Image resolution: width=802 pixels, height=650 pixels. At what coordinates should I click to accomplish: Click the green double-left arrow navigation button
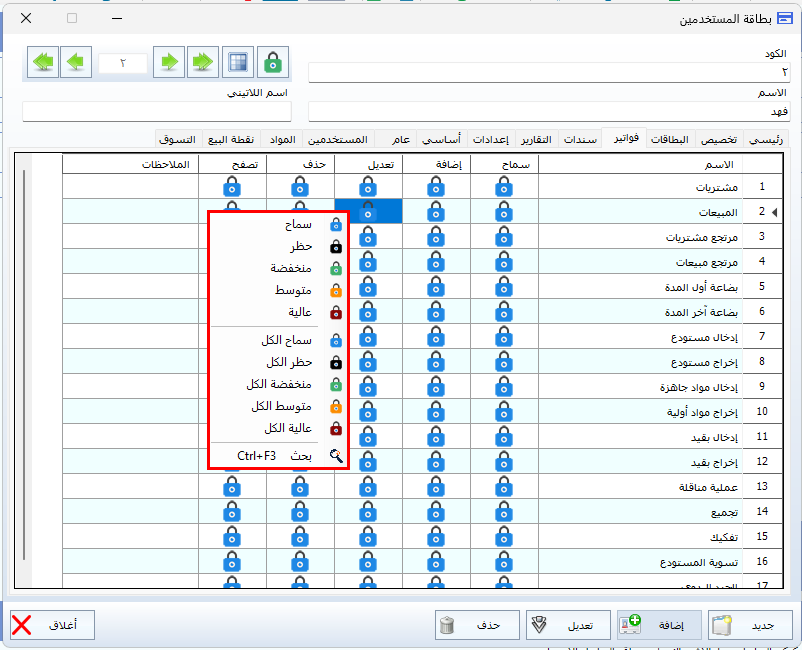[x=42, y=62]
